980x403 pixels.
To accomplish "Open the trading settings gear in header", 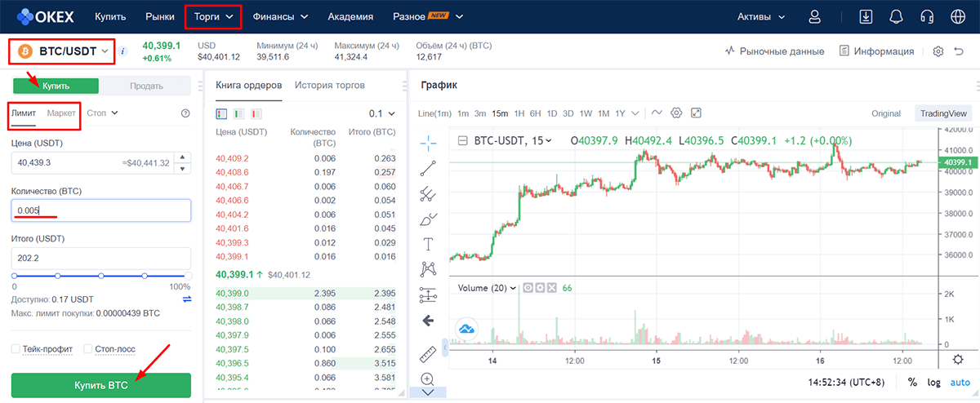I will click(x=938, y=51).
